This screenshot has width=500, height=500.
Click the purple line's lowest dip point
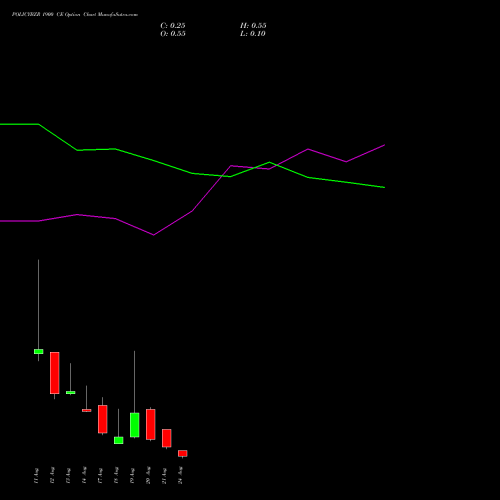tap(154, 235)
